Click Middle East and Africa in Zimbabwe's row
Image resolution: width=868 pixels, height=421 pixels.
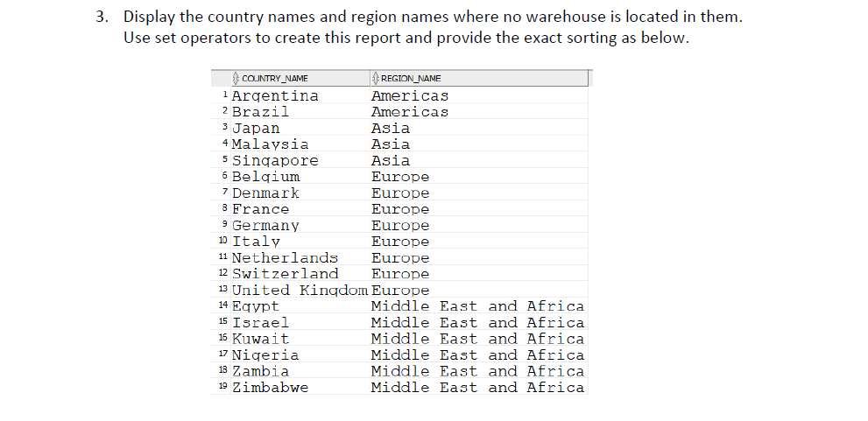click(477, 387)
